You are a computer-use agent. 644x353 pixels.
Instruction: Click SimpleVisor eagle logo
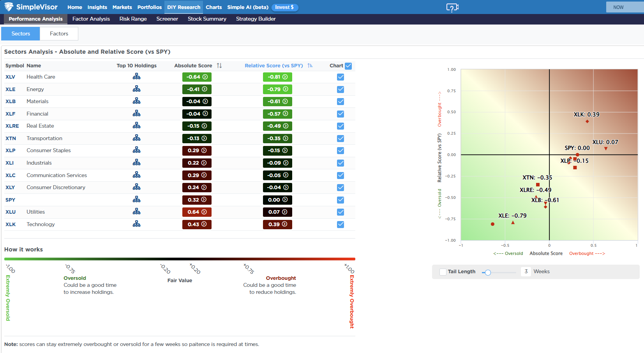(x=9, y=7)
